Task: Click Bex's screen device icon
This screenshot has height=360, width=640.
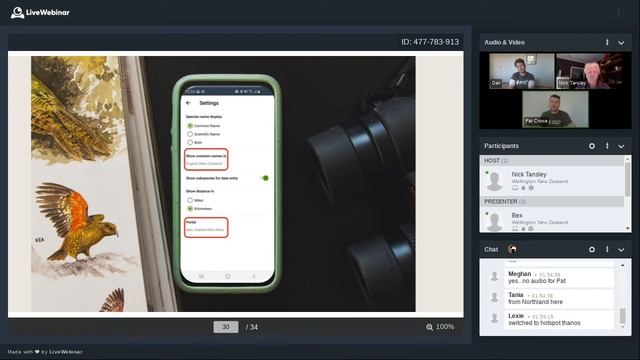Action: click(515, 229)
